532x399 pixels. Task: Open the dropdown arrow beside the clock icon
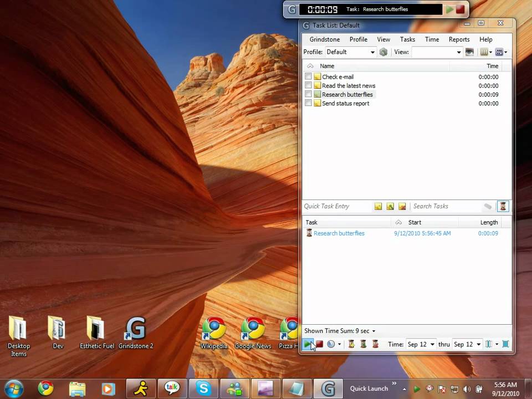pos(339,344)
